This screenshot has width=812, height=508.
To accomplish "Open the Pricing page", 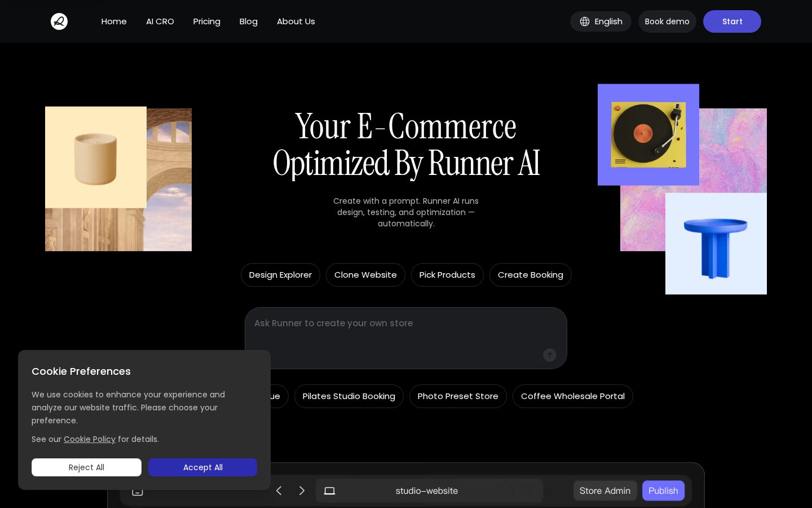I will pyautogui.click(x=206, y=21).
